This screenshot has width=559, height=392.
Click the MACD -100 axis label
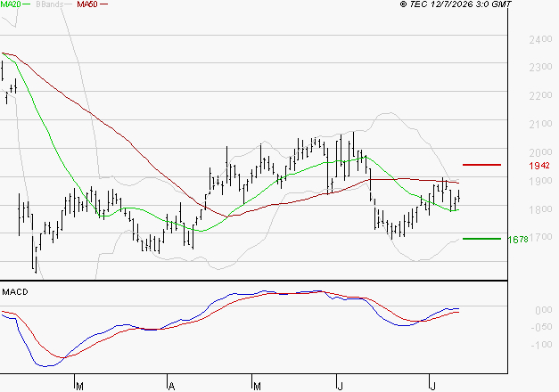coord(541,345)
